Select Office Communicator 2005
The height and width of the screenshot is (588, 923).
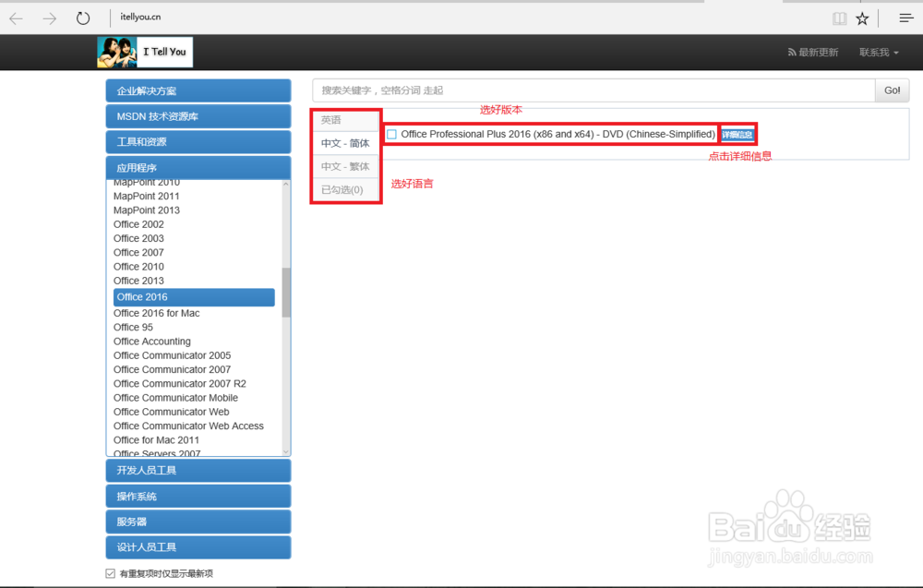(x=172, y=355)
